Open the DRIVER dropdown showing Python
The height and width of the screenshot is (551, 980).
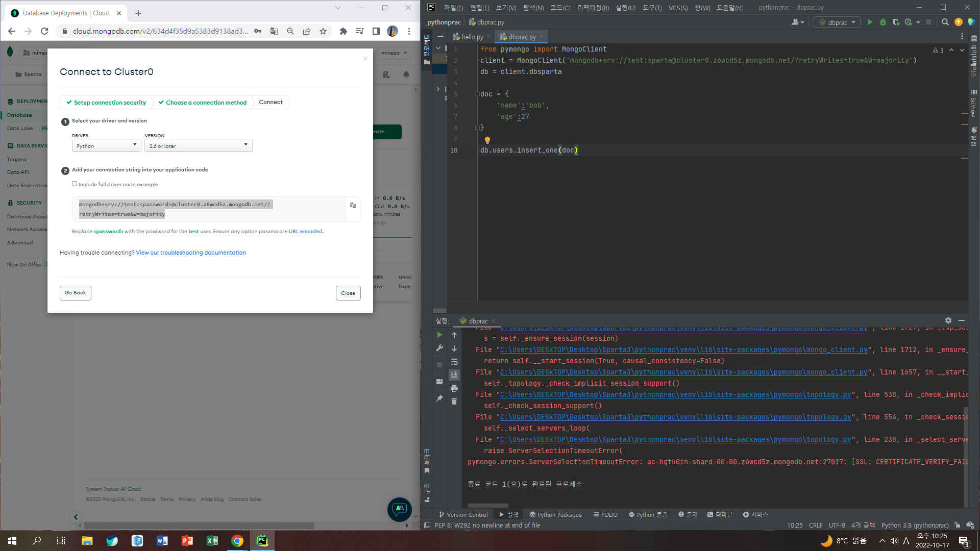tap(107, 145)
